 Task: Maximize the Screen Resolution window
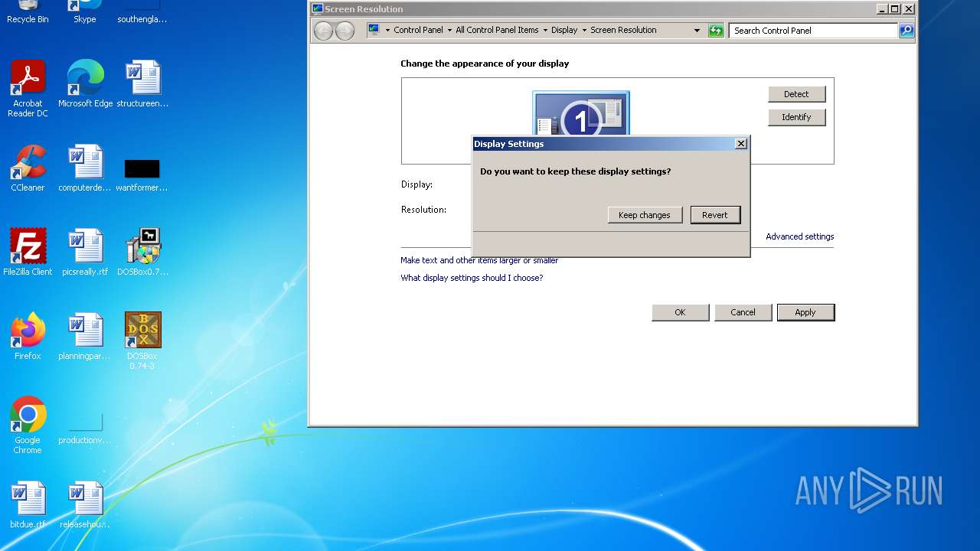pos(894,9)
